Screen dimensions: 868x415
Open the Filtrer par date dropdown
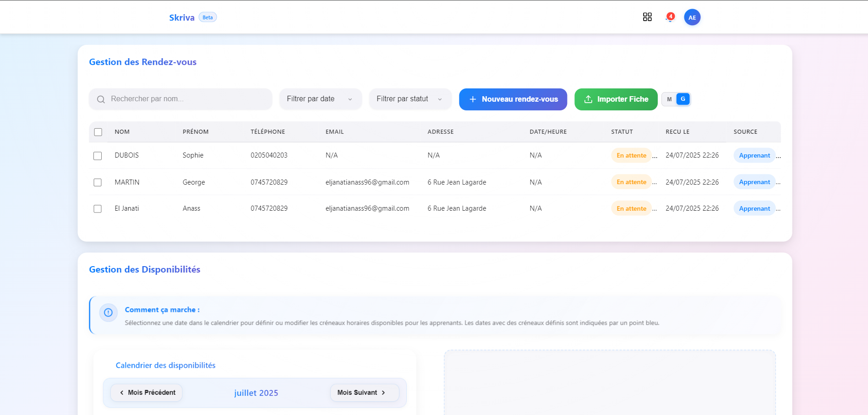320,99
